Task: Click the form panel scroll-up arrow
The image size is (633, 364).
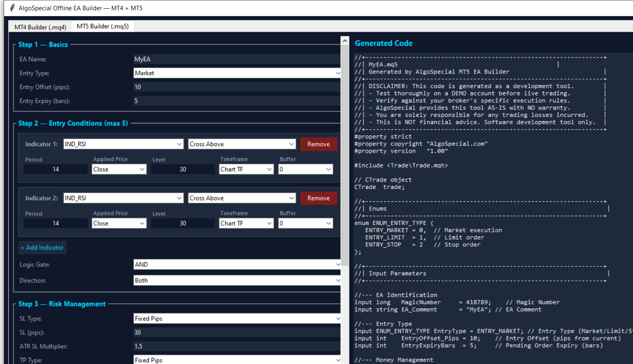Action: (x=345, y=40)
